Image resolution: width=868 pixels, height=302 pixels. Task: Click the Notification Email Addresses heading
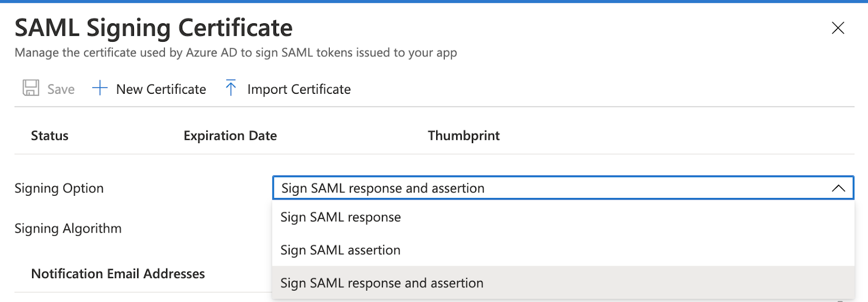coord(118,274)
